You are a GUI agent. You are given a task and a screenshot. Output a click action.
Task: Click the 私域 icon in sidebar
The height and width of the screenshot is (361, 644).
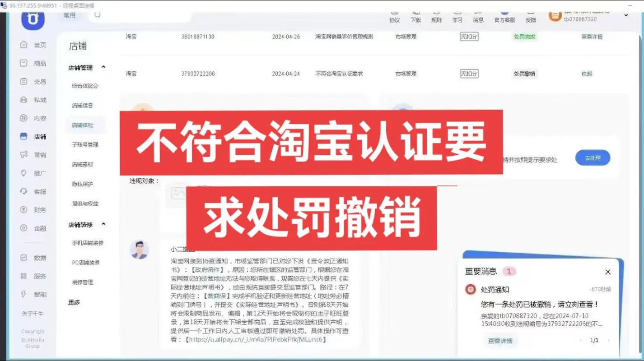click(x=24, y=100)
